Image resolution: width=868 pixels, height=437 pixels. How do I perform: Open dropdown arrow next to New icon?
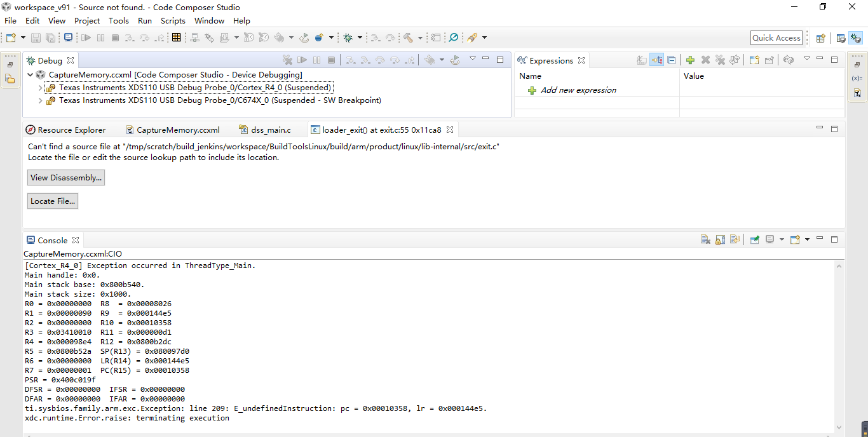[x=24, y=37]
